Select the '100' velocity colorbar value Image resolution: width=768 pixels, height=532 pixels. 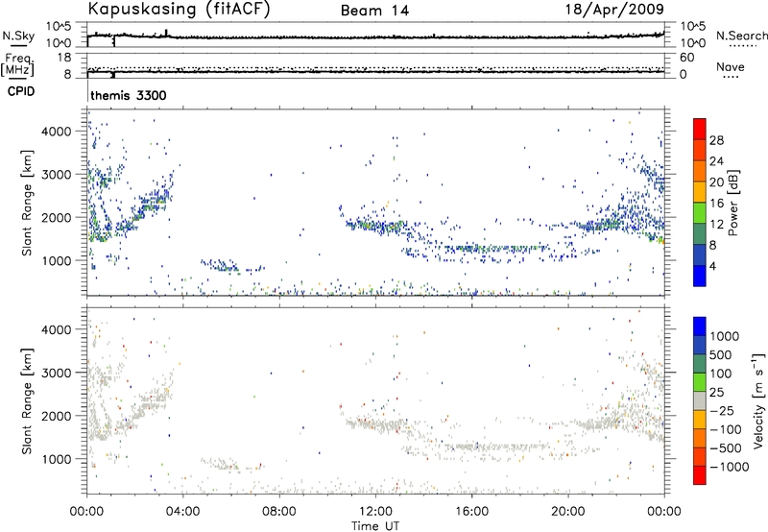pyautogui.click(x=721, y=374)
